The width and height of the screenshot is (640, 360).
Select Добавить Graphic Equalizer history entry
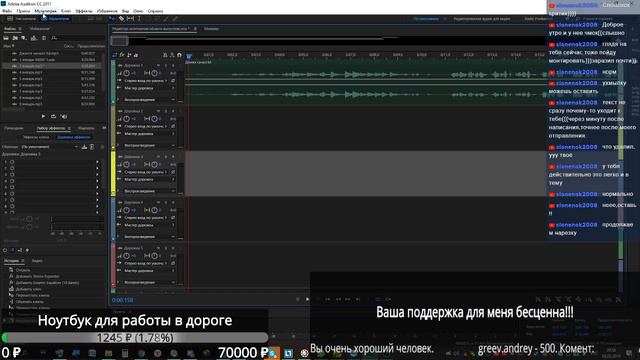coord(47,282)
